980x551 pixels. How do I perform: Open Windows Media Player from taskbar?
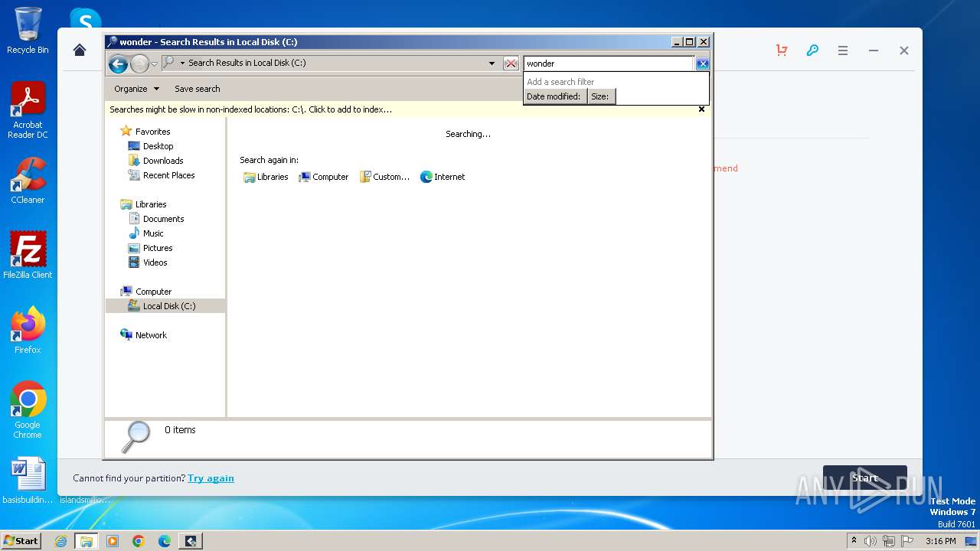[113, 541]
